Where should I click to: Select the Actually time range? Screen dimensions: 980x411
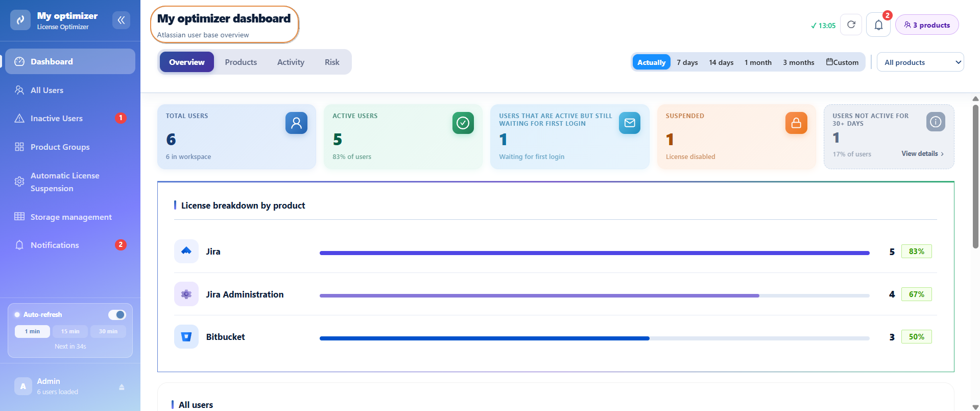pos(652,62)
